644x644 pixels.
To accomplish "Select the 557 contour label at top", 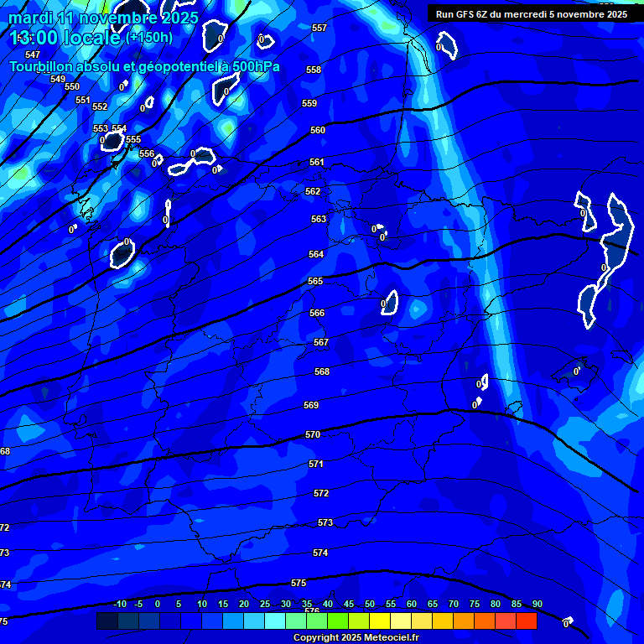I will pos(319,29).
